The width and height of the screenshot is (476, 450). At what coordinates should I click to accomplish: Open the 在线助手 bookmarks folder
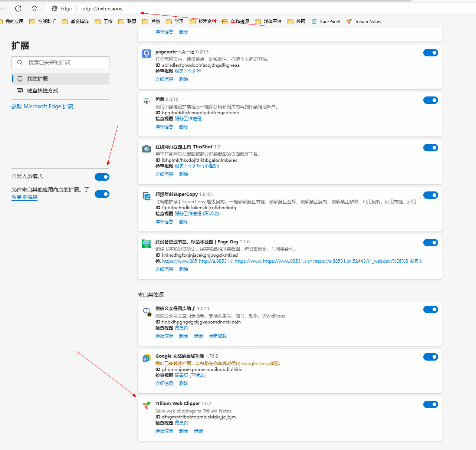(x=43, y=22)
